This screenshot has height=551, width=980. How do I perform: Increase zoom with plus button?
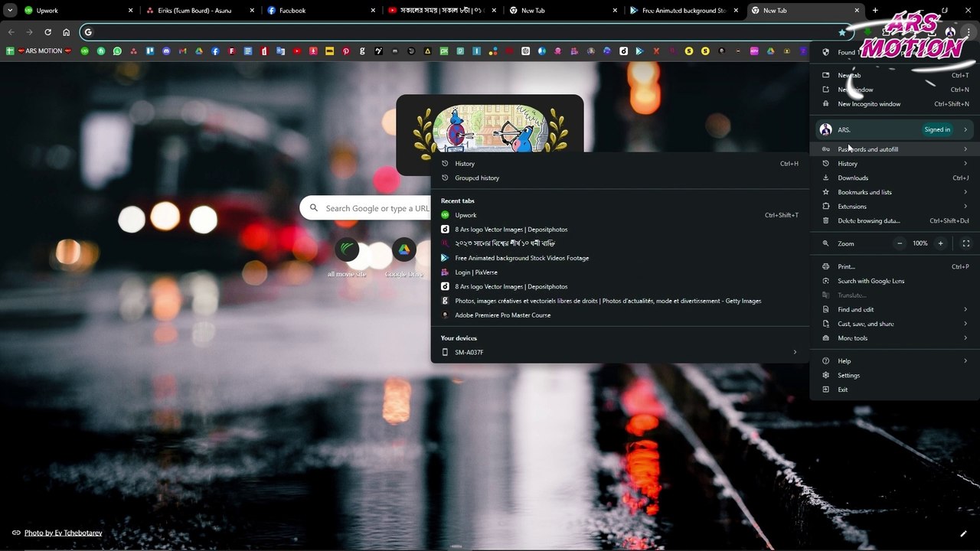pyautogui.click(x=940, y=243)
